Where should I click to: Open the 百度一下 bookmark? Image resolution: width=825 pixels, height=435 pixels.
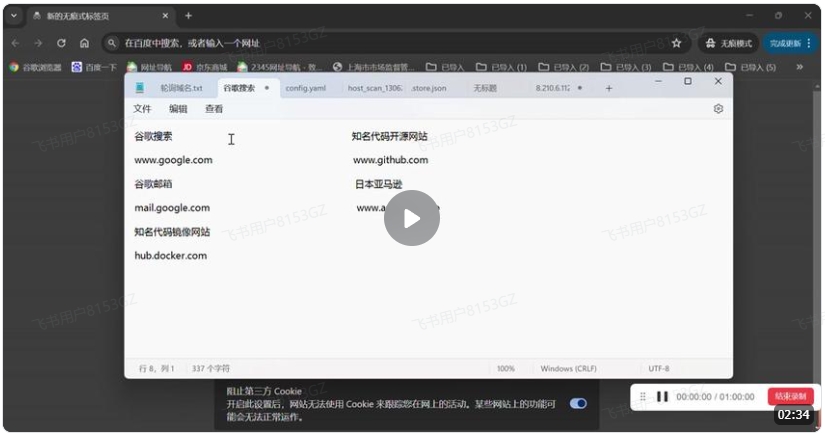pos(95,67)
